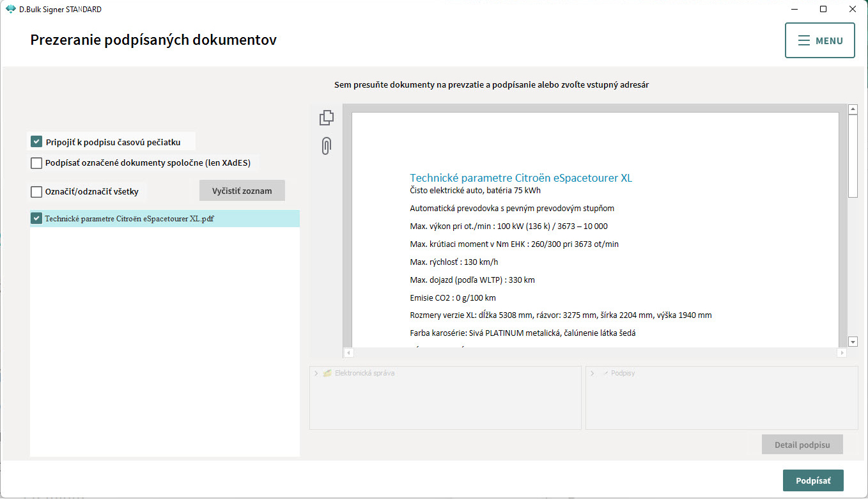Click the preview's scroll-right arrow
This screenshot has height=499, width=868.
click(x=841, y=352)
